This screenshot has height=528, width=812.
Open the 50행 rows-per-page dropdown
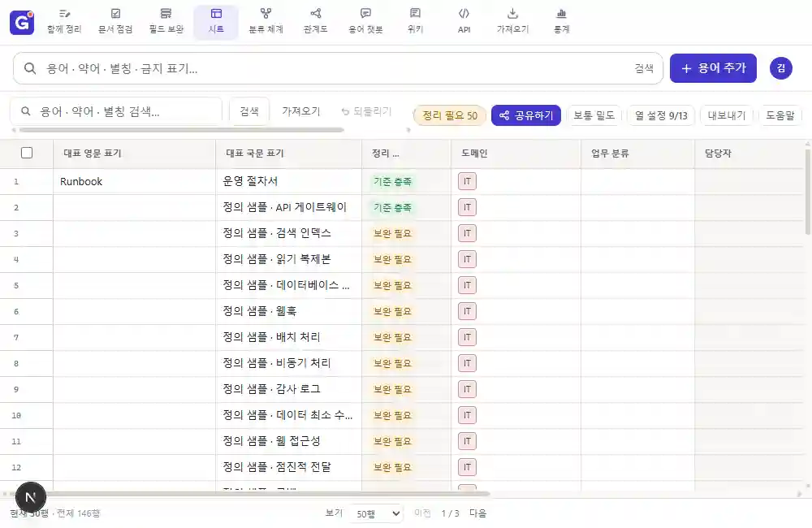[x=377, y=513]
